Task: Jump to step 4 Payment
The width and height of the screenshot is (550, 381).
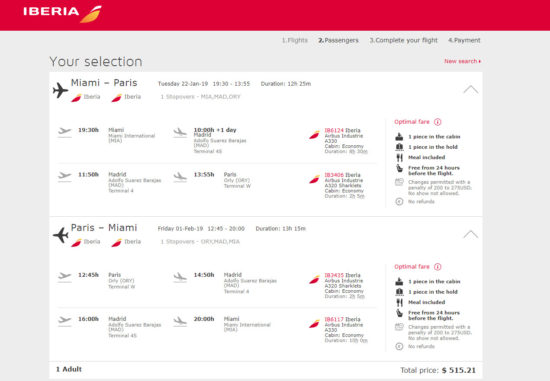Action: pyautogui.click(x=464, y=40)
